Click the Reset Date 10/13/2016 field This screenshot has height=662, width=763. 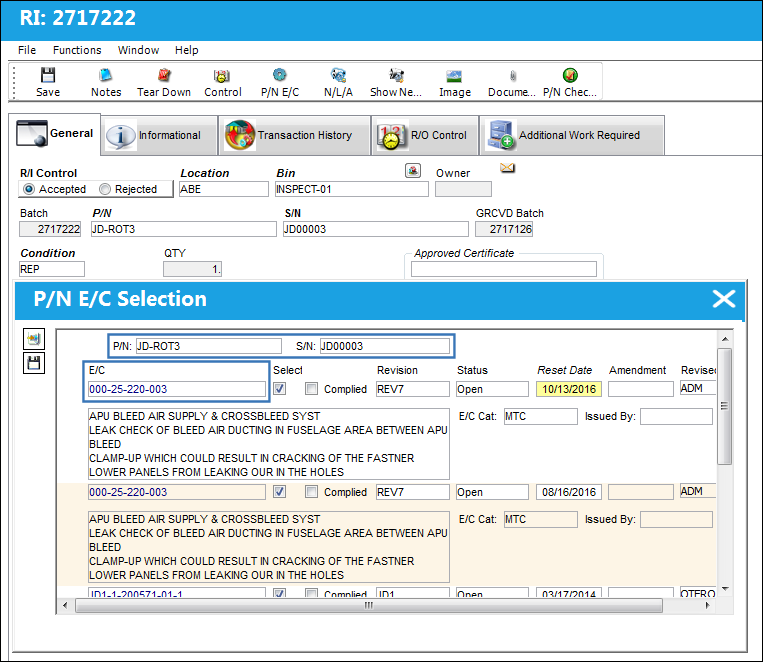[569, 389]
